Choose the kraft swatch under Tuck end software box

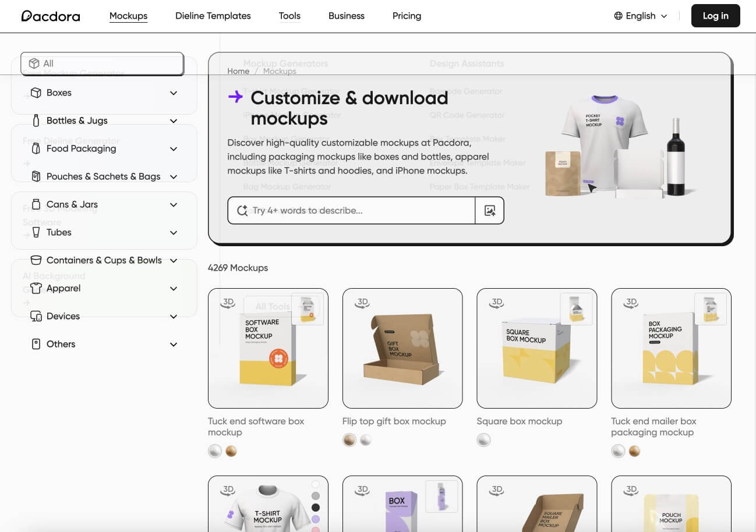coord(231,451)
